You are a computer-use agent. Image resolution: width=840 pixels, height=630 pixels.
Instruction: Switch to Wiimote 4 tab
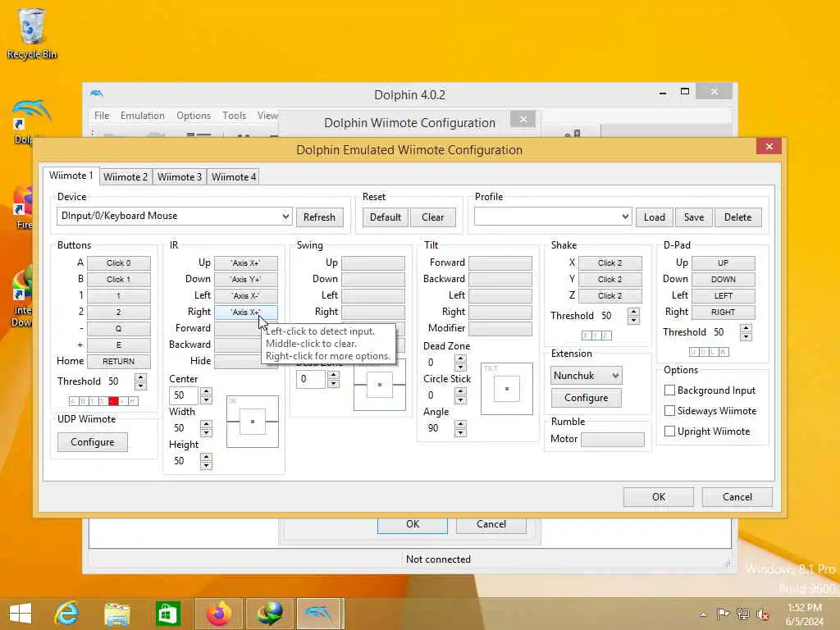pos(234,177)
